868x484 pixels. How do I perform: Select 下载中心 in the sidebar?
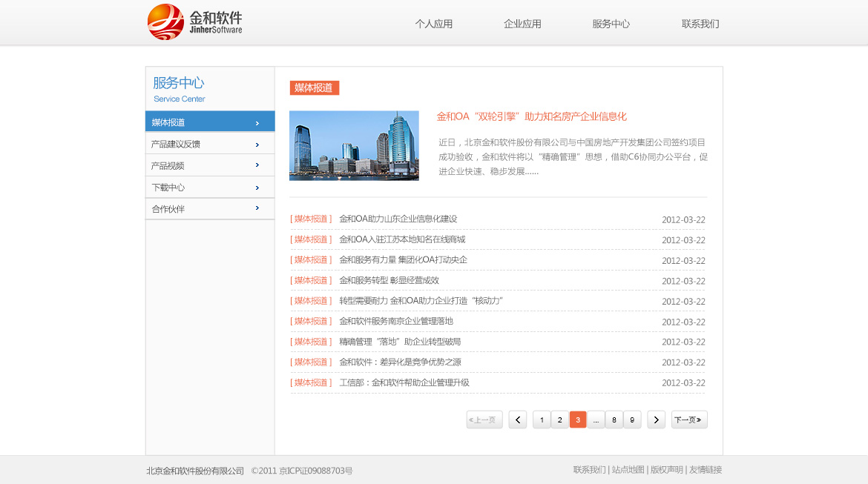[210, 188]
